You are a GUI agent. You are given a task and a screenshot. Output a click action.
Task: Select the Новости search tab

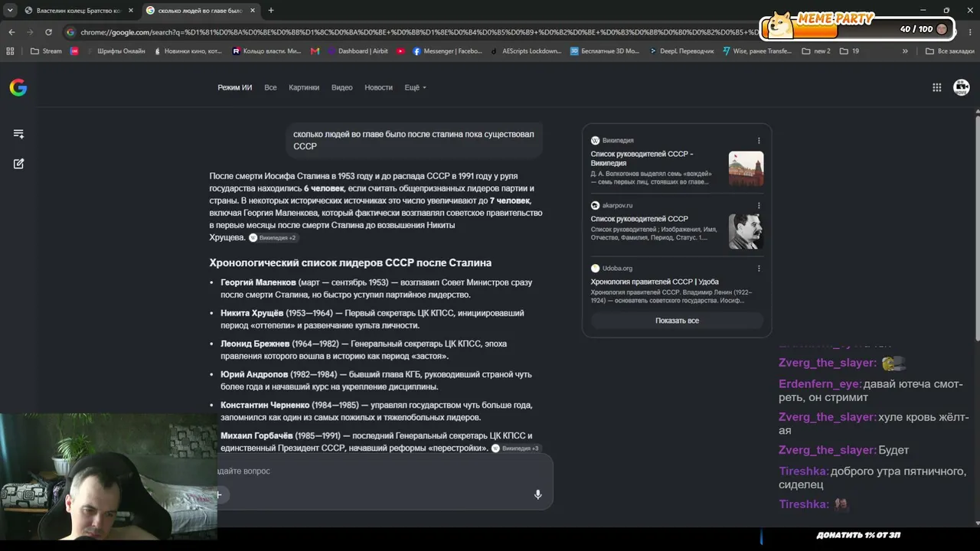(378, 87)
